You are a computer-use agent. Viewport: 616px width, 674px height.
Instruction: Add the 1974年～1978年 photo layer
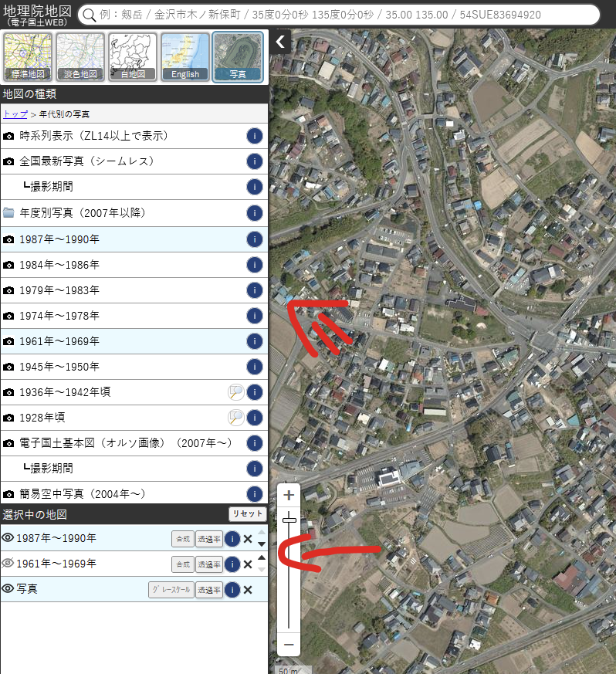(59, 316)
